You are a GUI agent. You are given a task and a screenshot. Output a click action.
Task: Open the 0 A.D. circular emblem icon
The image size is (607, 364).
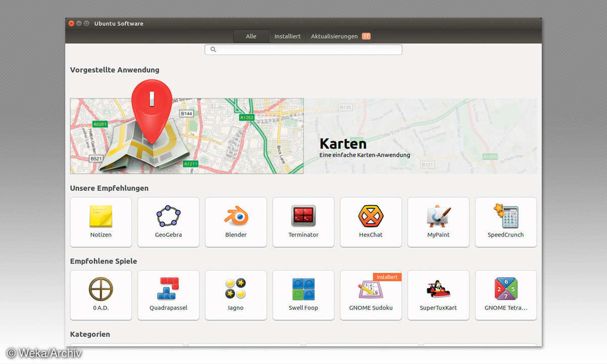101,289
